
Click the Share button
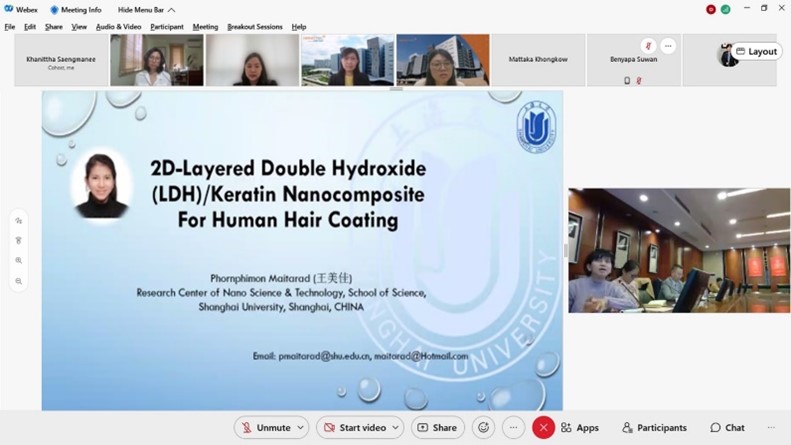point(438,428)
